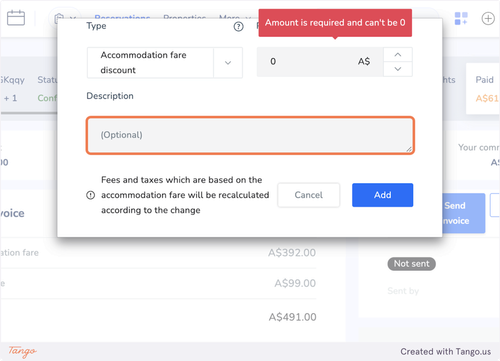Click the blue Add button

[x=382, y=195]
